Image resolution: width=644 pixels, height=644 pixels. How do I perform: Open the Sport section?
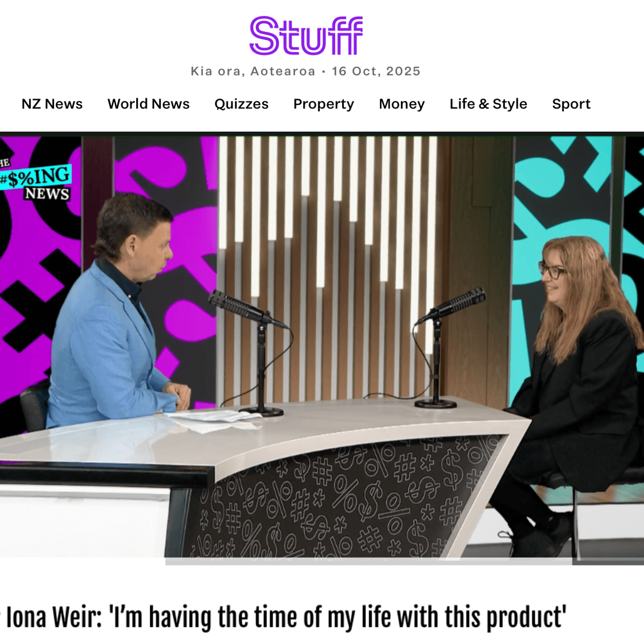[571, 104]
